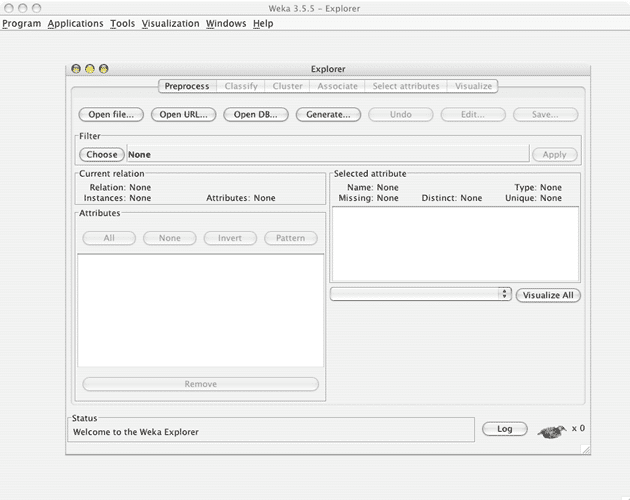630x500 pixels.
Task: Click the filter name text field
Action: pyautogui.click(x=327, y=155)
